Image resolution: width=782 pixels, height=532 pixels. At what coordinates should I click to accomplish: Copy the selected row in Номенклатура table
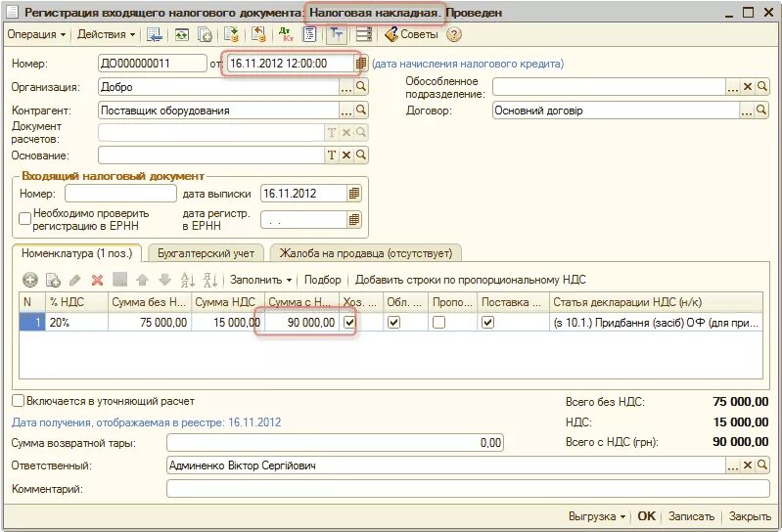(53, 280)
